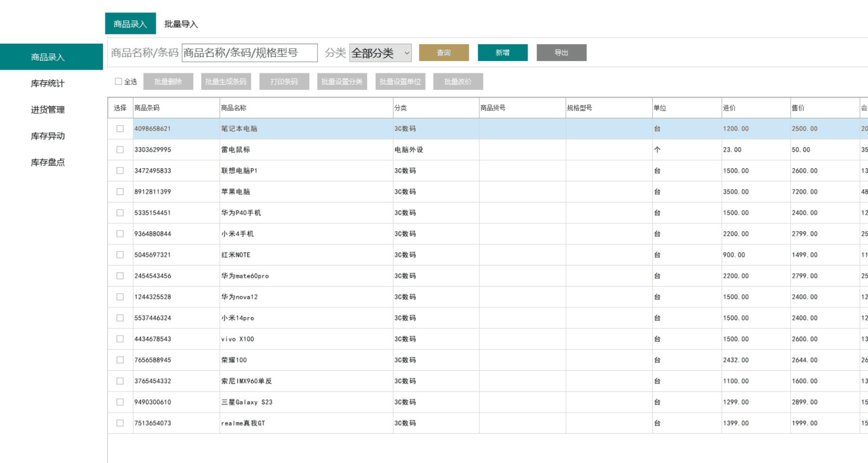
Task: Tick the checkbox for 三星Galaxy S23
Action: click(120, 402)
